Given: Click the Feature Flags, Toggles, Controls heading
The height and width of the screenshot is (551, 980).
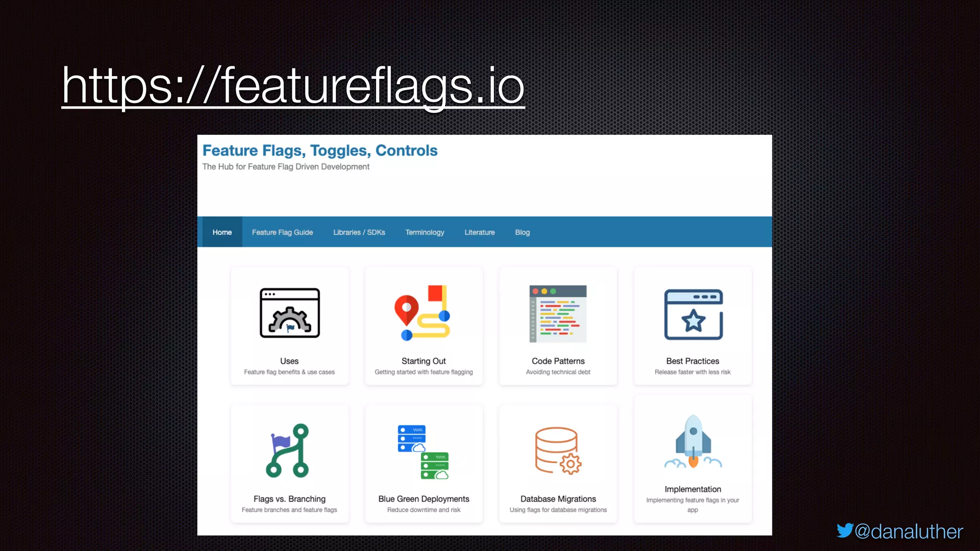Looking at the screenshot, I should coord(320,150).
